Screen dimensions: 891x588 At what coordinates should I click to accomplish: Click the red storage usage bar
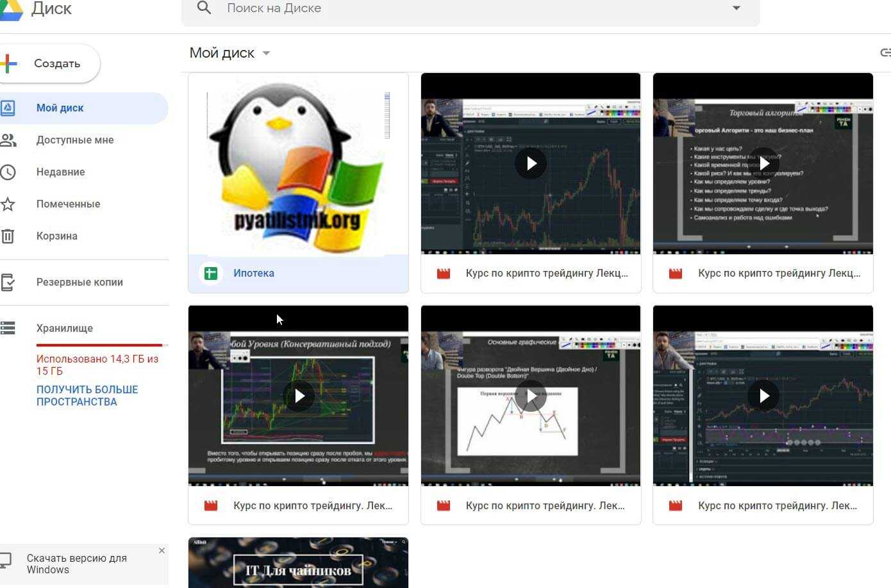click(x=99, y=345)
